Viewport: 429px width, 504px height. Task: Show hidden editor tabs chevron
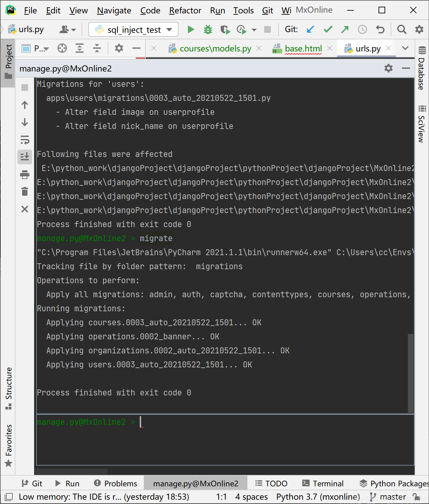(x=405, y=48)
